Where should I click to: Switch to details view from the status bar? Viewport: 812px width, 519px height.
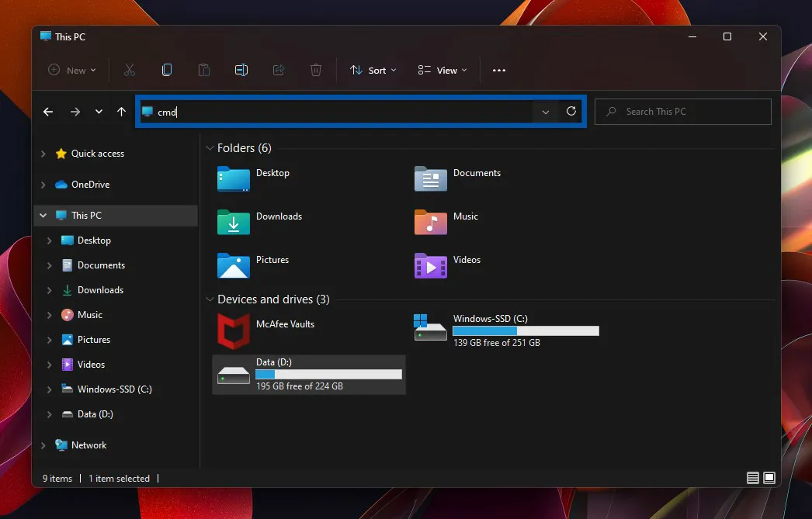752,478
